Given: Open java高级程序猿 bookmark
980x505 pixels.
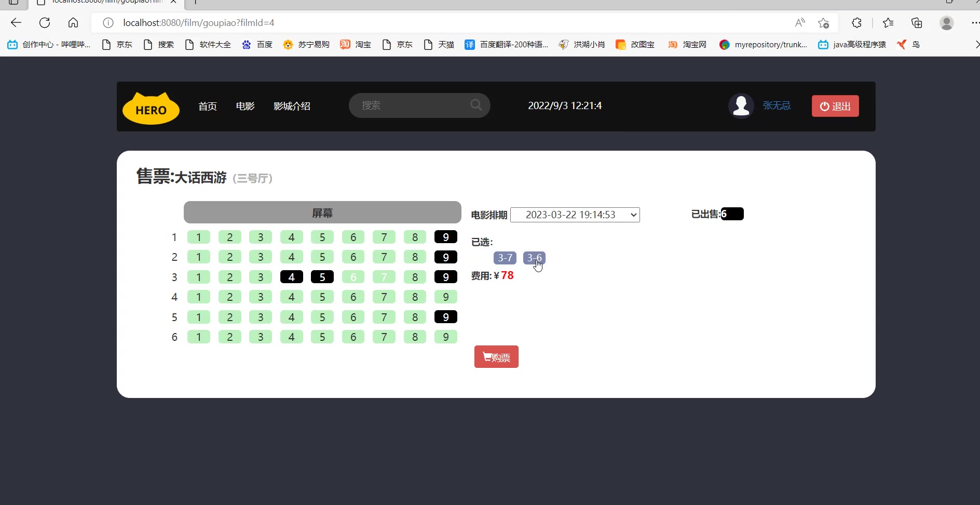Looking at the screenshot, I should click(x=852, y=45).
